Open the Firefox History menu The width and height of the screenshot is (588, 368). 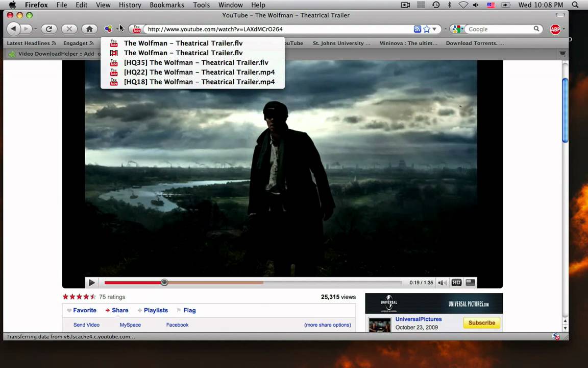[130, 5]
